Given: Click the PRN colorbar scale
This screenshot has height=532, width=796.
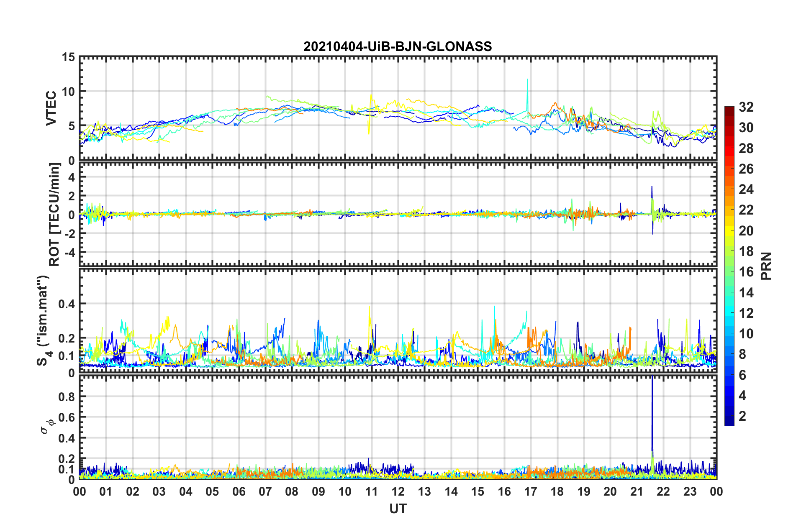Looking at the screenshot, I should [x=729, y=266].
